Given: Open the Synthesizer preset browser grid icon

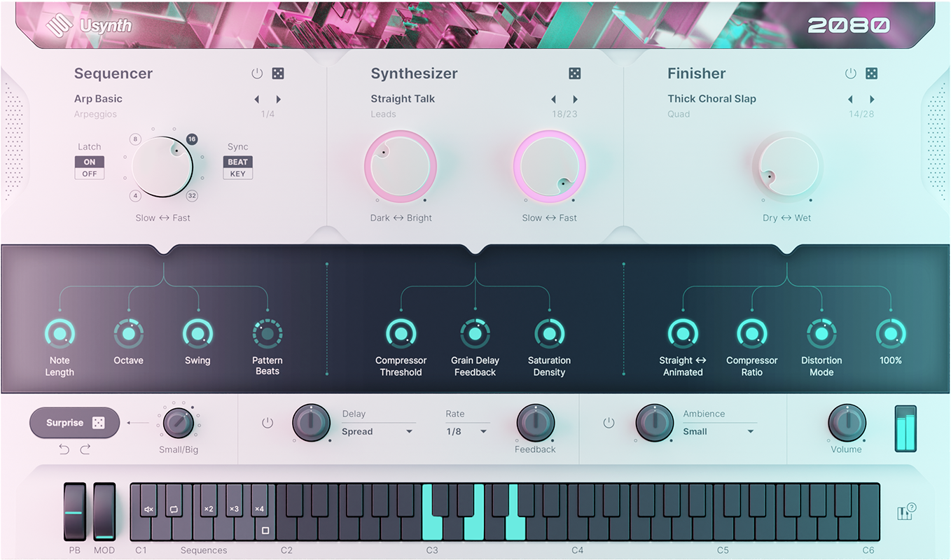Looking at the screenshot, I should click(575, 73).
